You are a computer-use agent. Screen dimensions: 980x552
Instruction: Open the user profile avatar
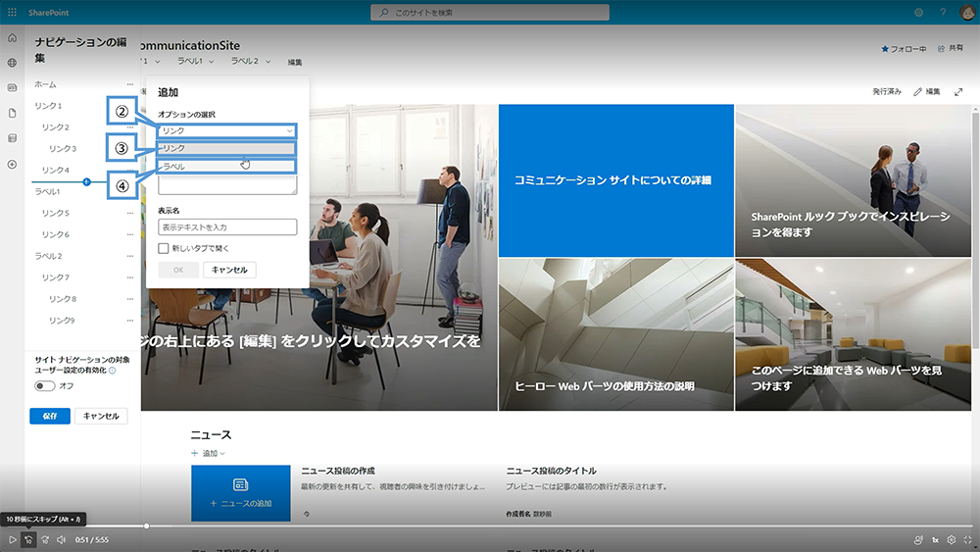[x=967, y=12]
